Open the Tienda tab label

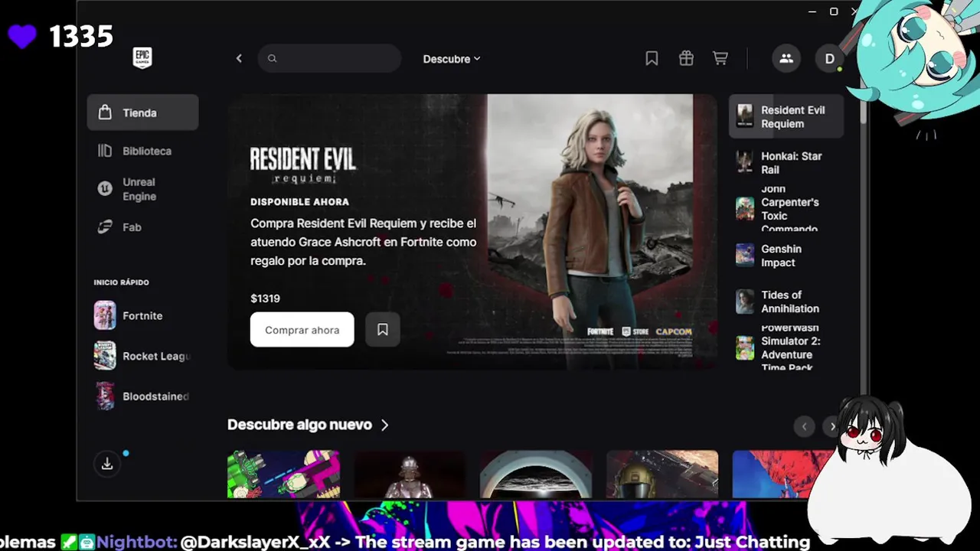139,112
